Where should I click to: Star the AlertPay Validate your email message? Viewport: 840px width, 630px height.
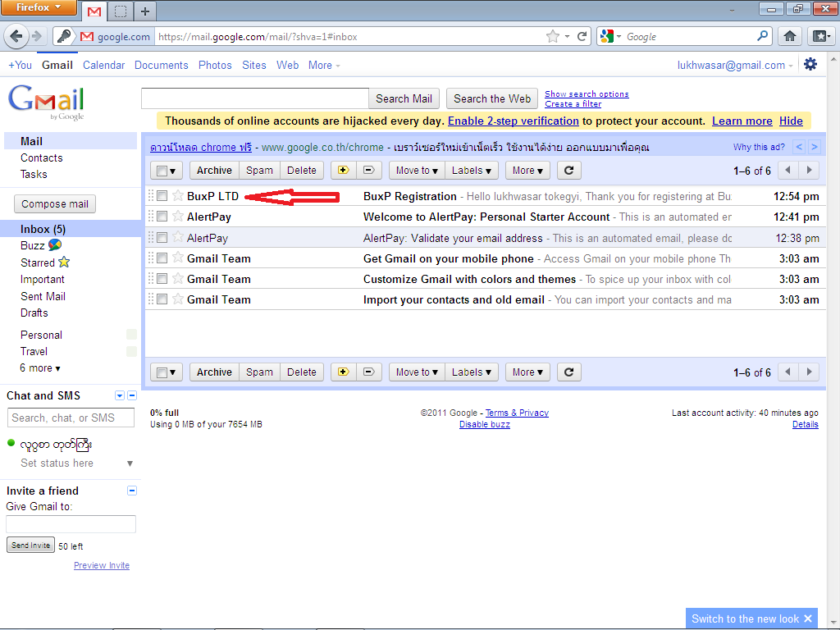(178, 237)
